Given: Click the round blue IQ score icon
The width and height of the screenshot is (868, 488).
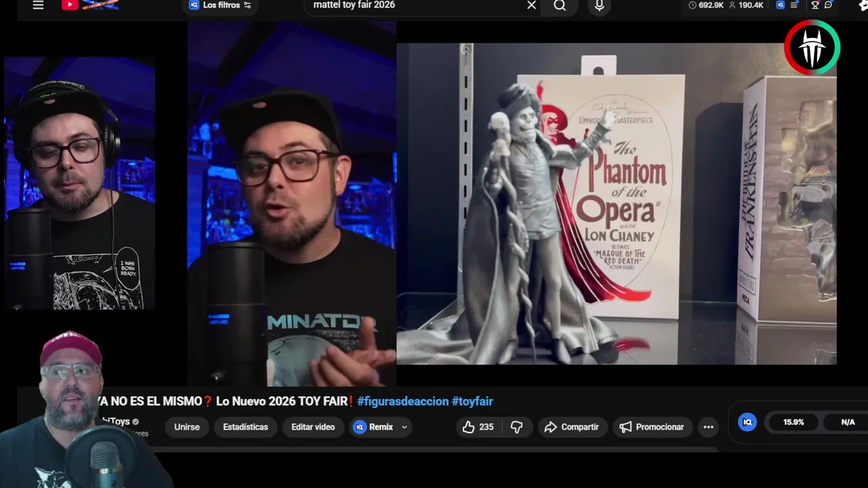Looking at the screenshot, I should pyautogui.click(x=747, y=422).
